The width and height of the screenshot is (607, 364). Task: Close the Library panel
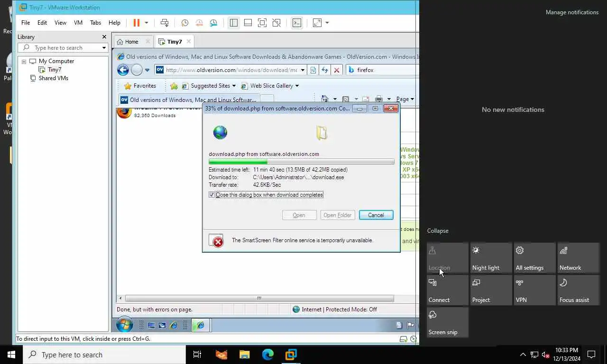(104, 37)
